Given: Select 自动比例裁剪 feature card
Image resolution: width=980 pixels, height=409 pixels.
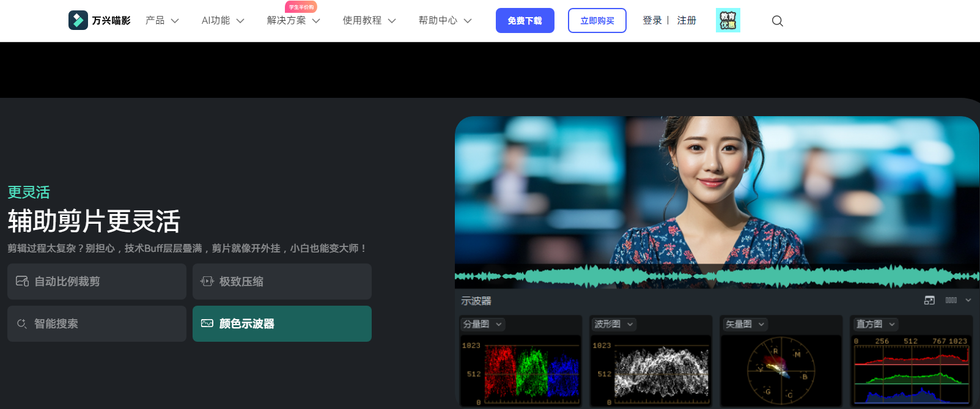Looking at the screenshot, I should 97,281.
